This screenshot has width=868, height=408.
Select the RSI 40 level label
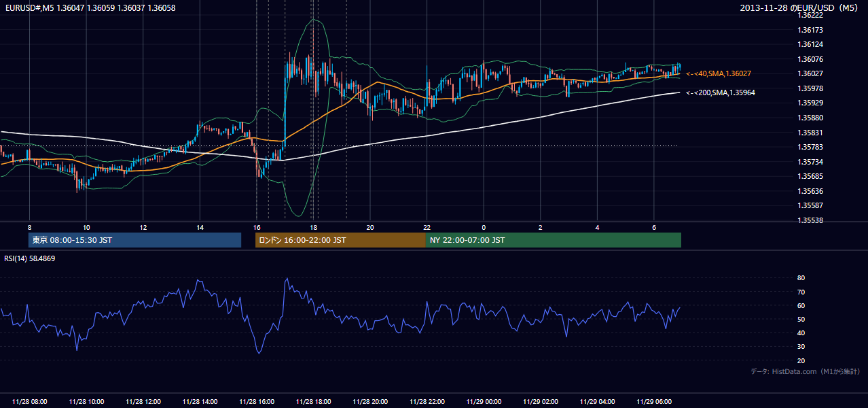[x=801, y=333]
